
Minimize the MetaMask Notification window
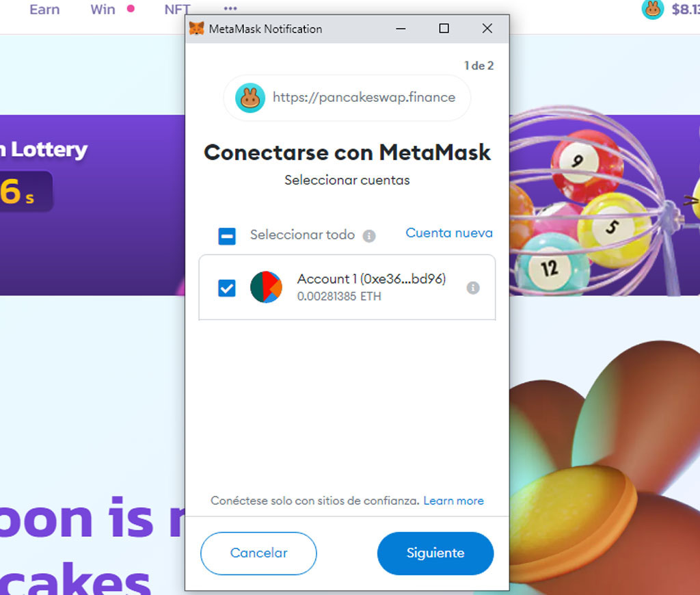[x=401, y=29]
